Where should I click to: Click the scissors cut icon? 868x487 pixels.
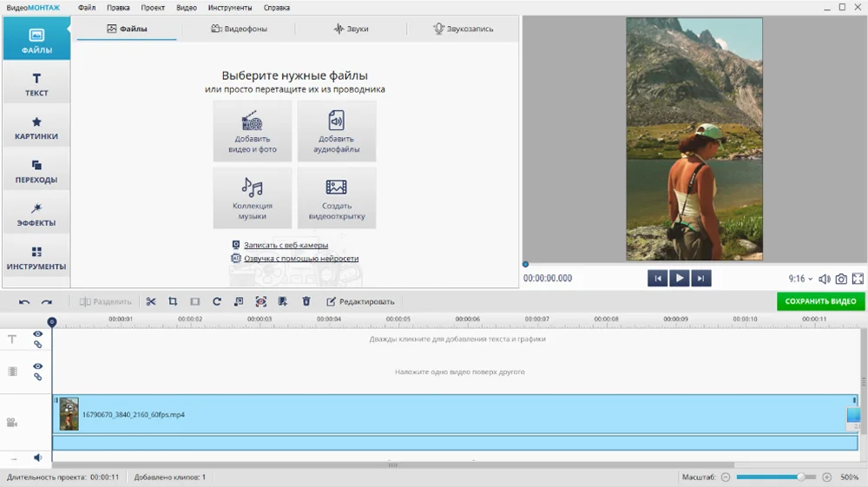150,301
